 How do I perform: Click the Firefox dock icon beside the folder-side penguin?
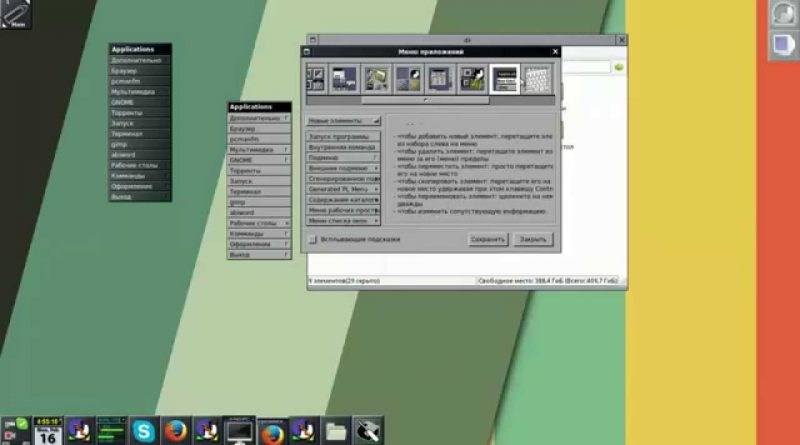click(x=272, y=433)
